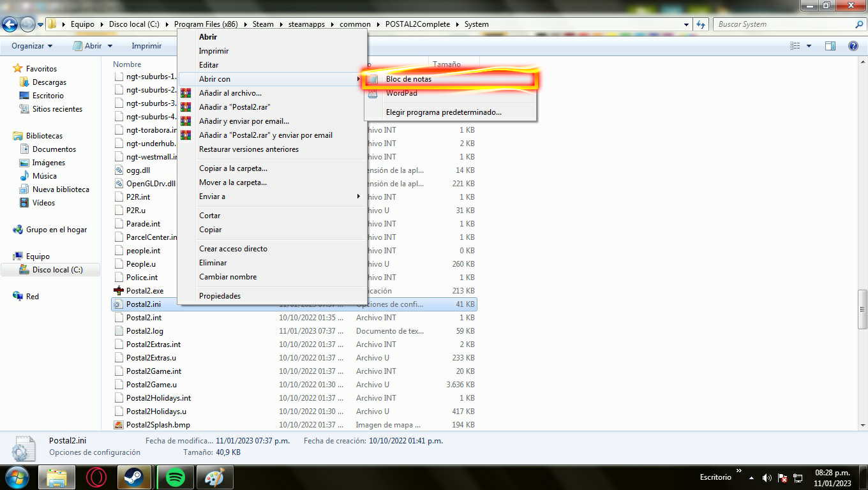Image resolution: width=868 pixels, height=490 pixels.
Task: Choose Bloc de notas in submenu
Action: click(x=450, y=79)
